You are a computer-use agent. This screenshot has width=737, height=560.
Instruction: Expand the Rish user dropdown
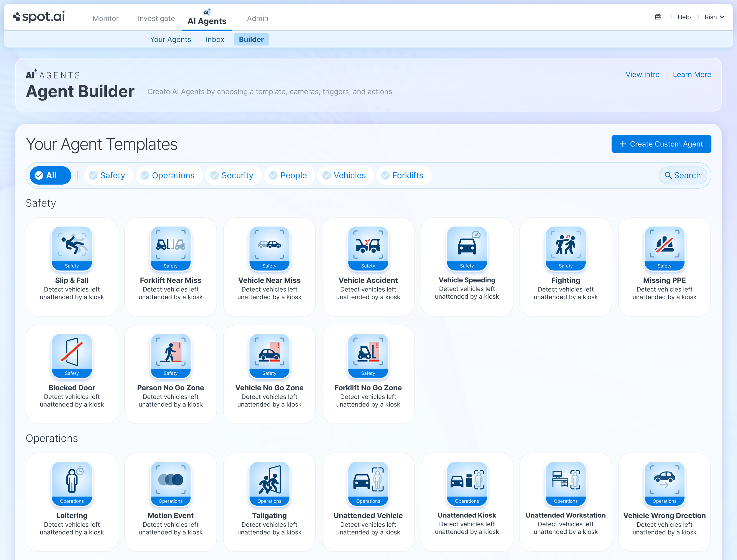click(714, 17)
